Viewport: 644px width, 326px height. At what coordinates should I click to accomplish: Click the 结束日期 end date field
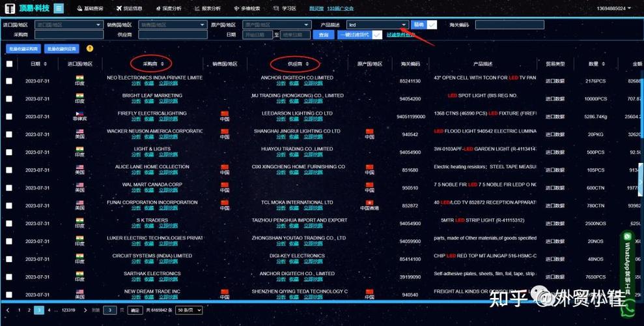coord(295,35)
